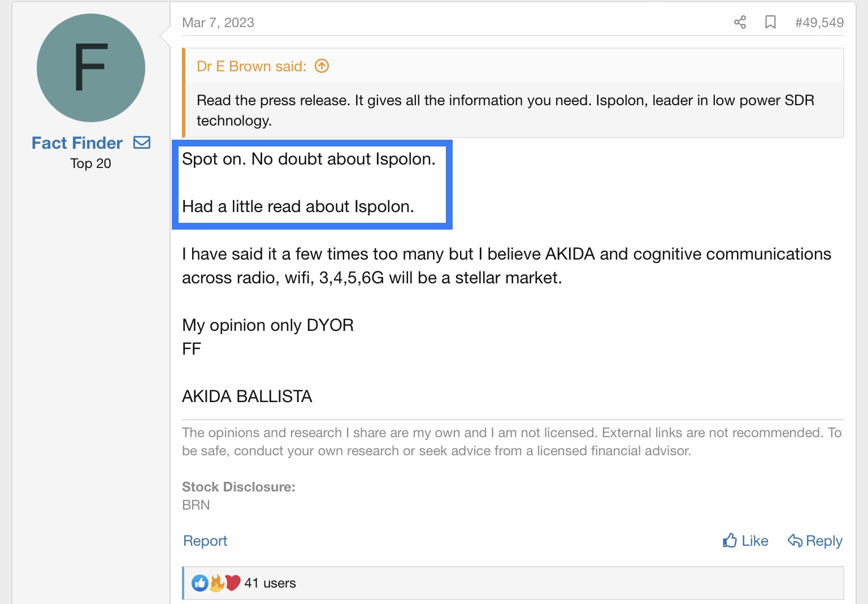Open the Fact Finder username profile
Screen dimensions: 868x604
(x=77, y=143)
